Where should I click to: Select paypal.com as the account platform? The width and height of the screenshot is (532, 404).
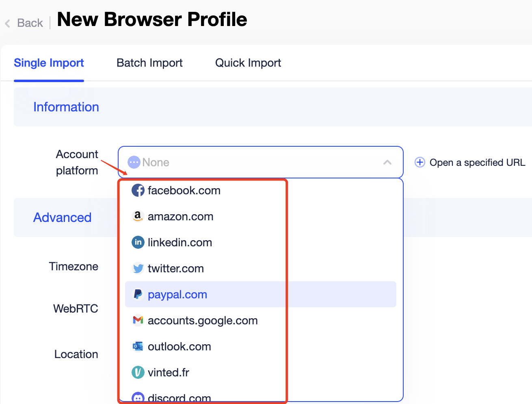(x=177, y=294)
